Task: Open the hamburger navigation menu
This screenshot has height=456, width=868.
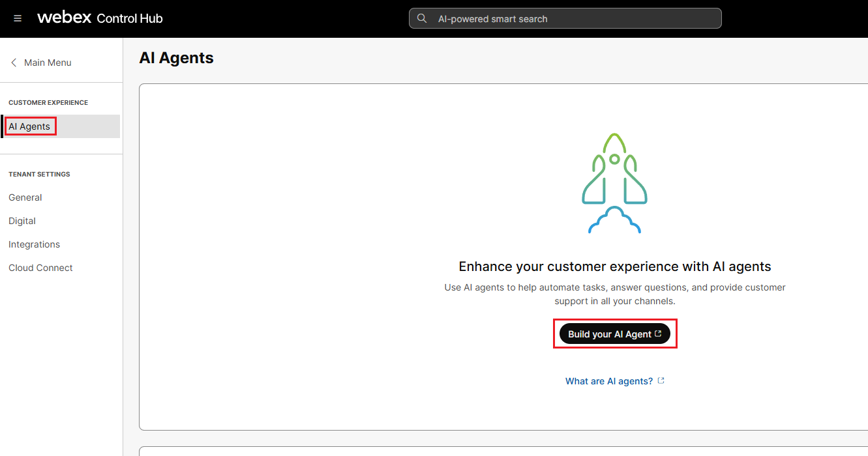Action: [x=18, y=18]
